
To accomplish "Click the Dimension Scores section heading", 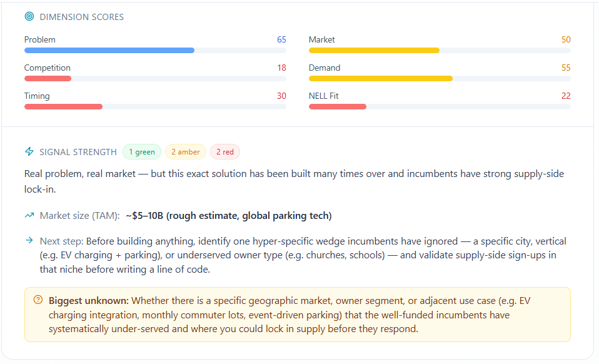I will pos(82,17).
